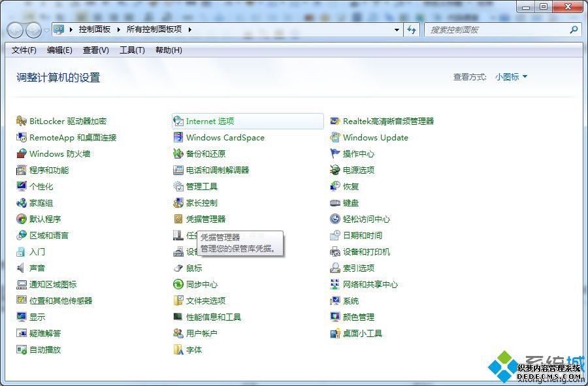This screenshot has height=386, width=588.
Task: Open the 入门 link
Action: point(37,252)
